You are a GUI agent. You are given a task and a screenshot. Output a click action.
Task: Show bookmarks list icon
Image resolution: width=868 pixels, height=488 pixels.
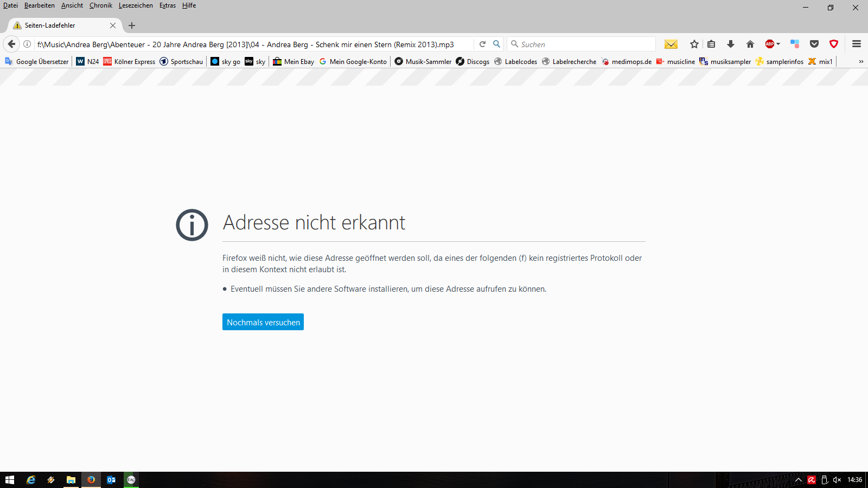point(711,44)
